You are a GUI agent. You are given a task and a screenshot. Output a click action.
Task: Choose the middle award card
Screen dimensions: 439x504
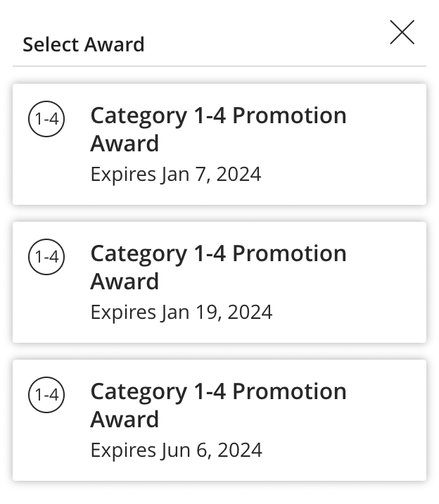pyautogui.click(x=220, y=282)
